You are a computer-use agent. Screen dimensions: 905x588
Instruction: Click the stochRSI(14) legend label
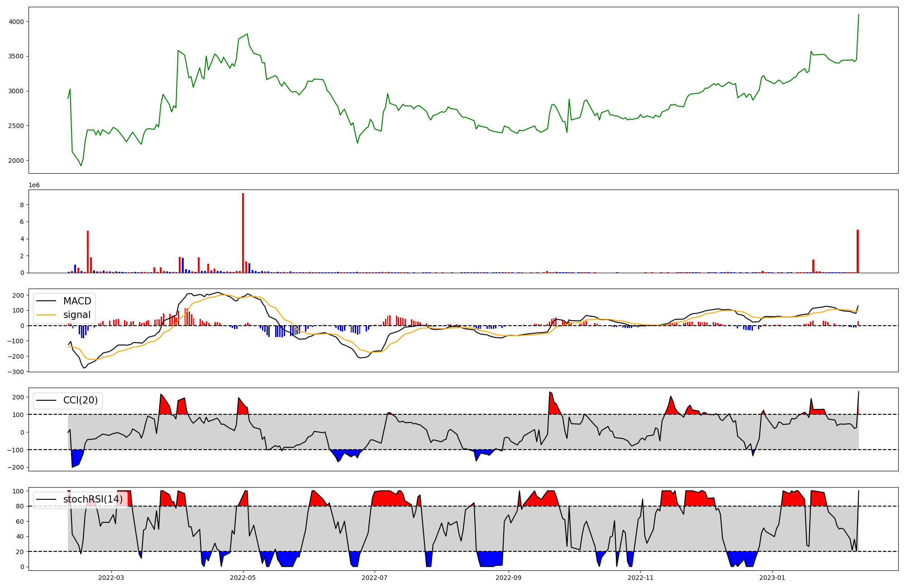coord(92,499)
